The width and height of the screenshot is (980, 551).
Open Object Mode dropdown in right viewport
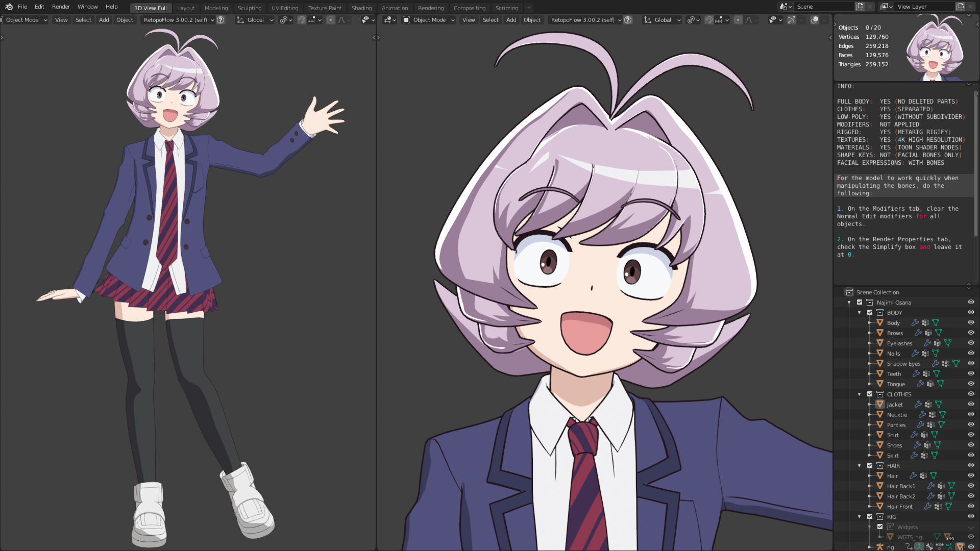click(x=429, y=20)
